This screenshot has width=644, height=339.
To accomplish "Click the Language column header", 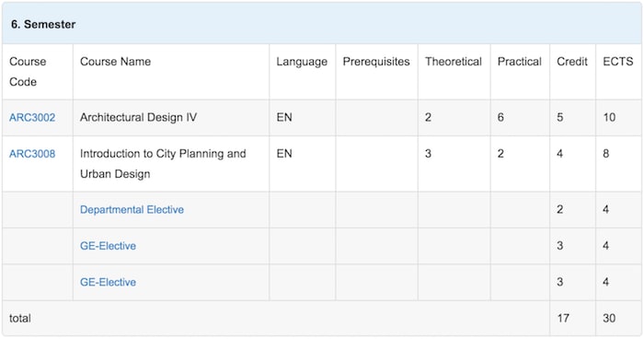I will tap(302, 62).
